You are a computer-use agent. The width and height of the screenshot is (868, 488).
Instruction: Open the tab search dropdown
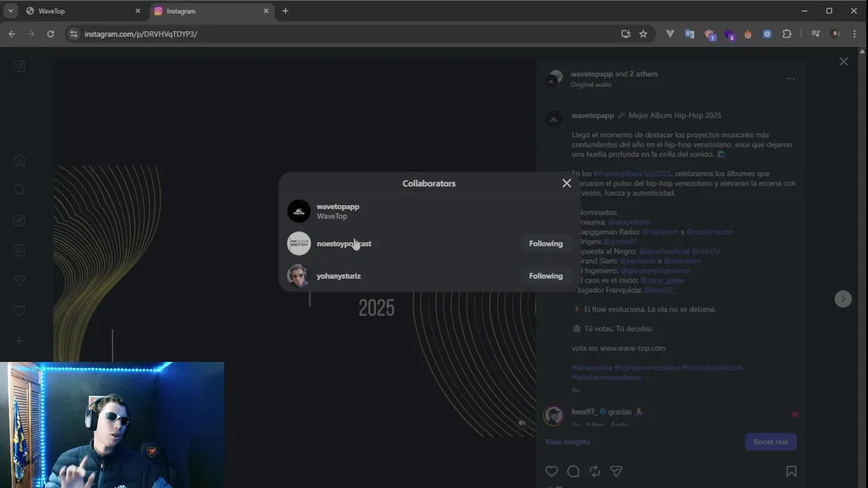[x=10, y=11]
